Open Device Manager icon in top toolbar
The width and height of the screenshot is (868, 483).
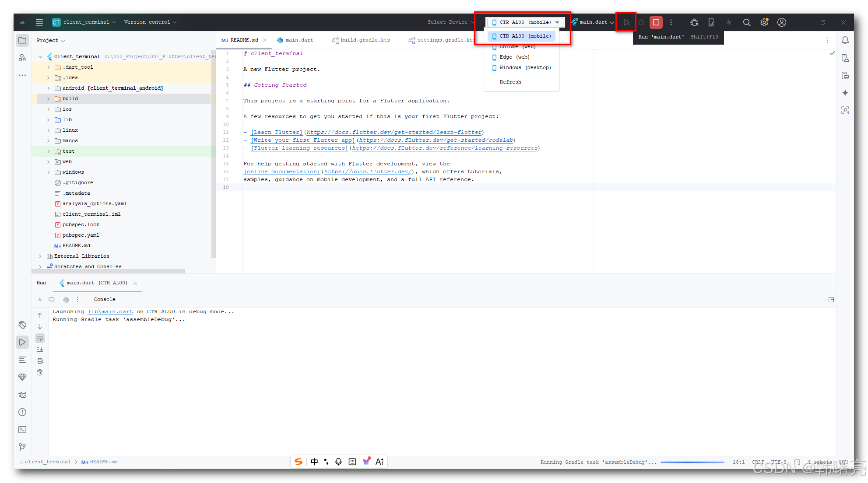[x=711, y=22]
